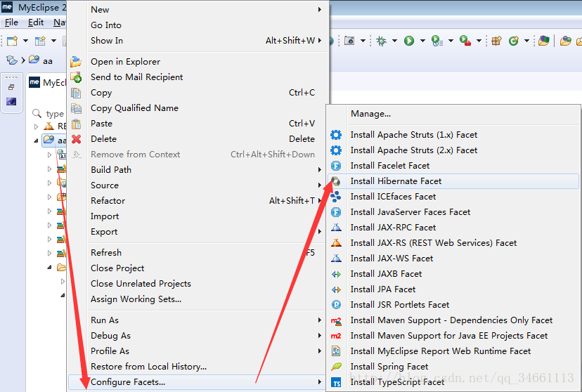Image resolution: width=582 pixels, height=392 pixels.
Task: Click the New Package toolbar icon
Action: coord(497,41)
